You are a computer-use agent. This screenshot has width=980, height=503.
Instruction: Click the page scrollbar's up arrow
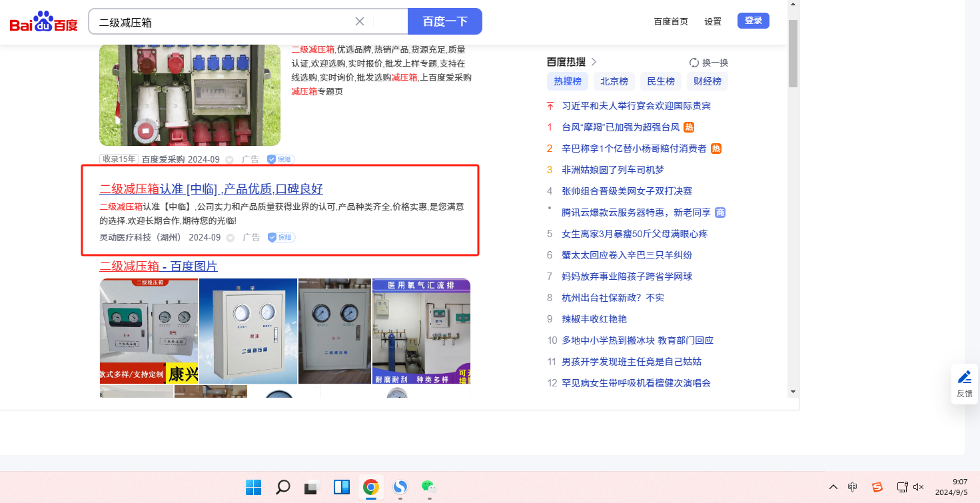pyautogui.click(x=793, y=5)
